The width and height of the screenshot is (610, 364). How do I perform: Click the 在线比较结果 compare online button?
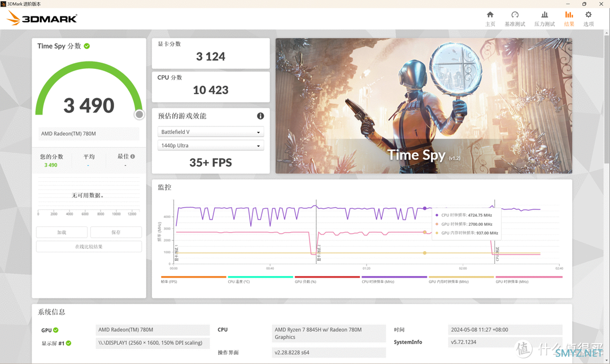[x=89, y=247]
